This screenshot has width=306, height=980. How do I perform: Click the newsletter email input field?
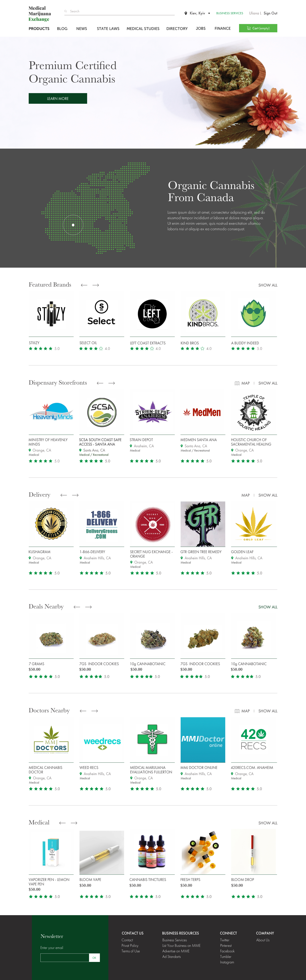coord(65,957)
